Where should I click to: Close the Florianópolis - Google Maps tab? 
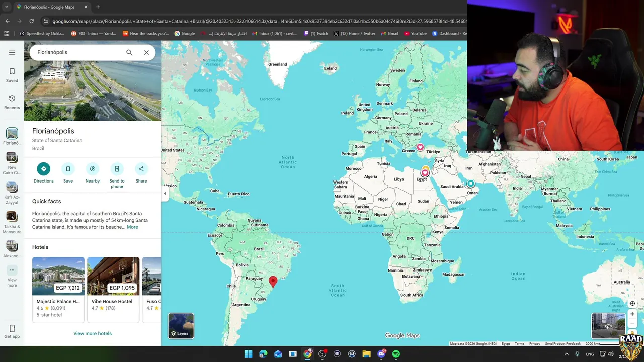(x=86, y=7)
